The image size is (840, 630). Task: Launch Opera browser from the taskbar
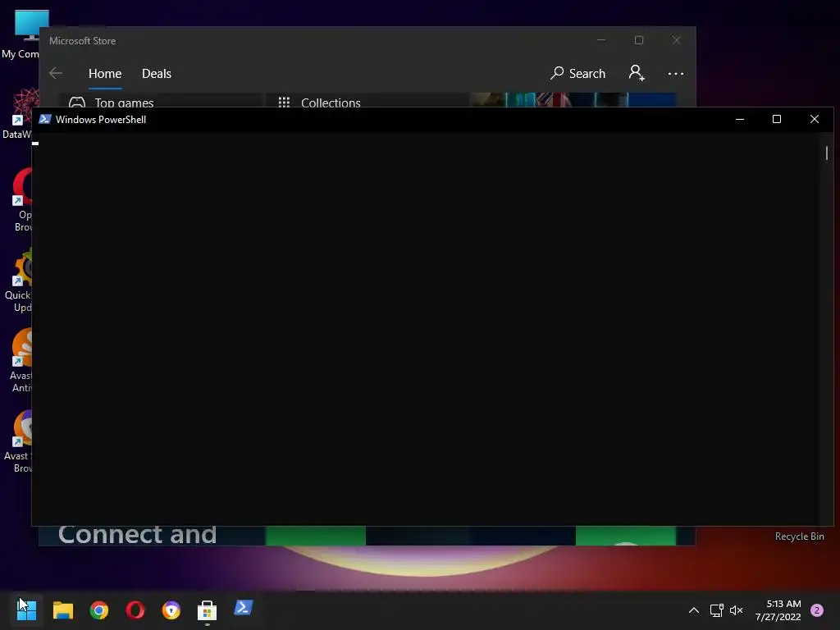pos(135,610)
